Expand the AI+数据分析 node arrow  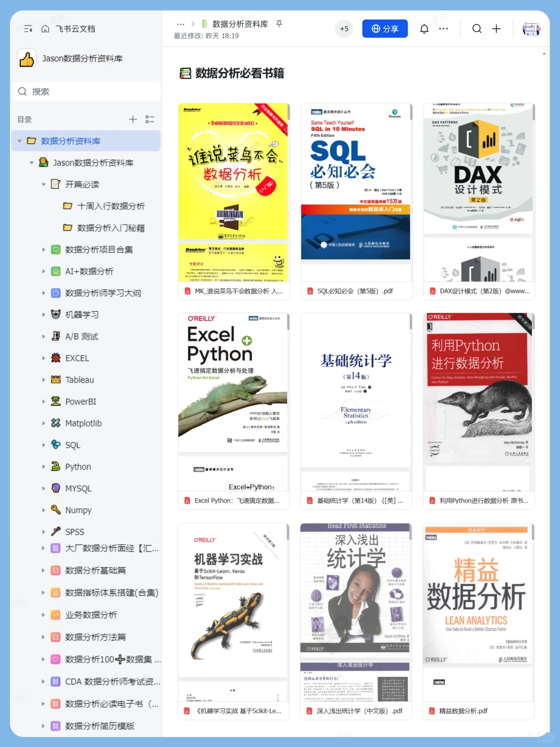tap(44, 271)
